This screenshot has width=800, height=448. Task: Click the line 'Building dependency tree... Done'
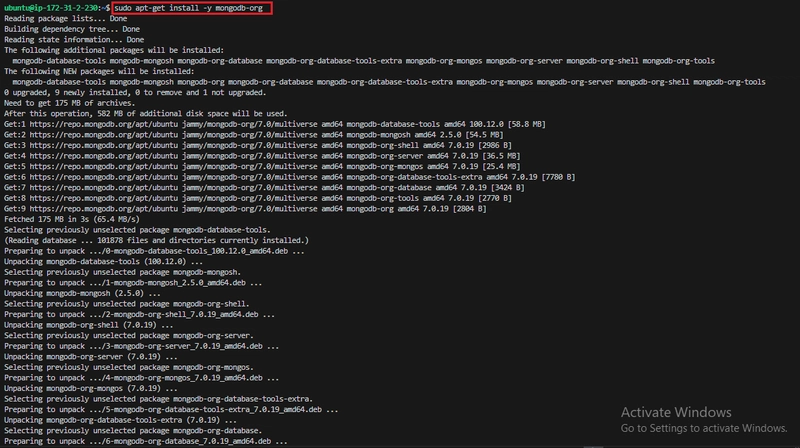coord(72,29)
